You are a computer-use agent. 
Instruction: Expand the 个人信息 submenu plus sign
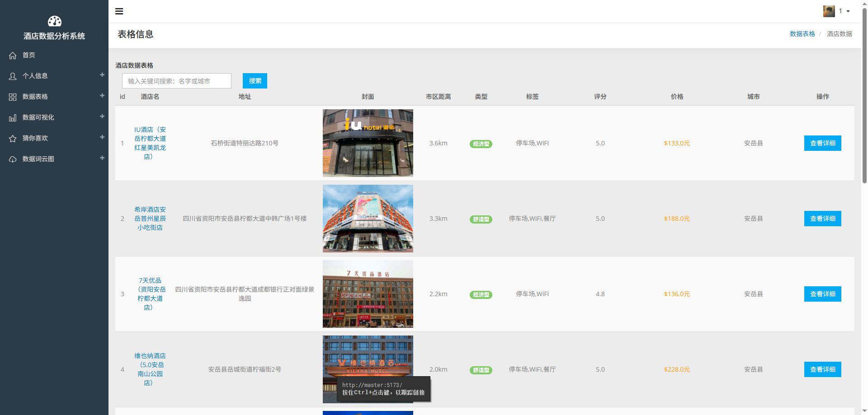[102, 75]
